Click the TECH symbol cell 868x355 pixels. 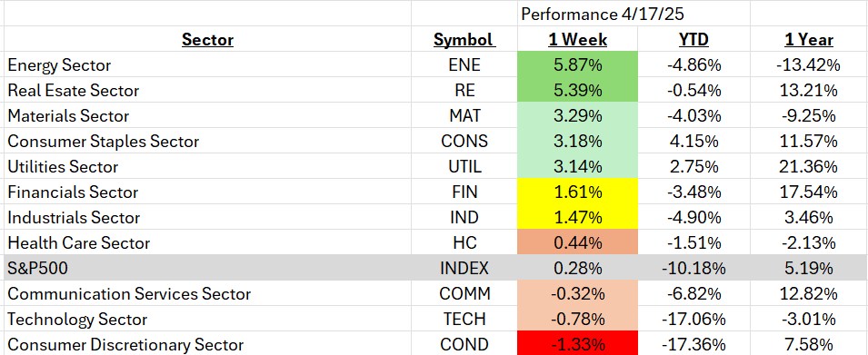coord(464,319)
